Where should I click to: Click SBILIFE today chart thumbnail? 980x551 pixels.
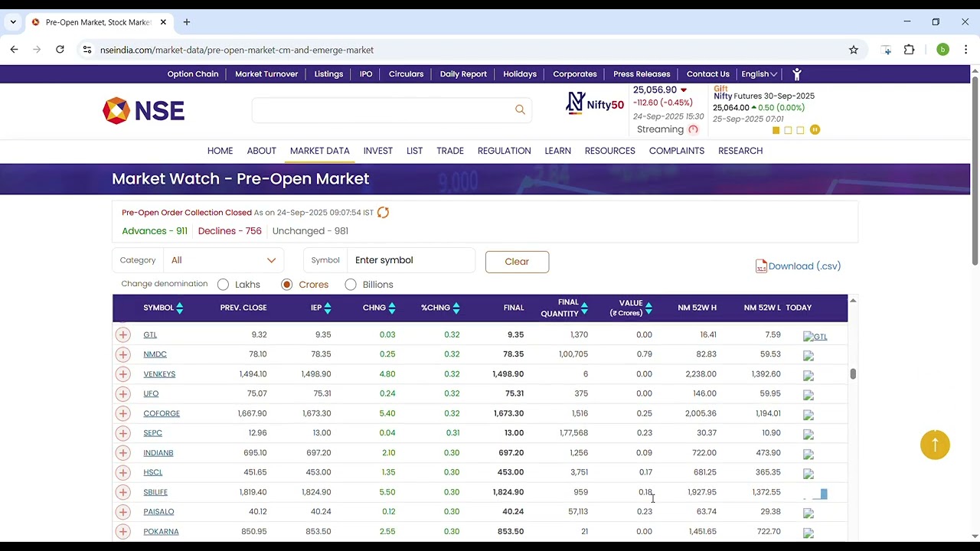point(815,494)
